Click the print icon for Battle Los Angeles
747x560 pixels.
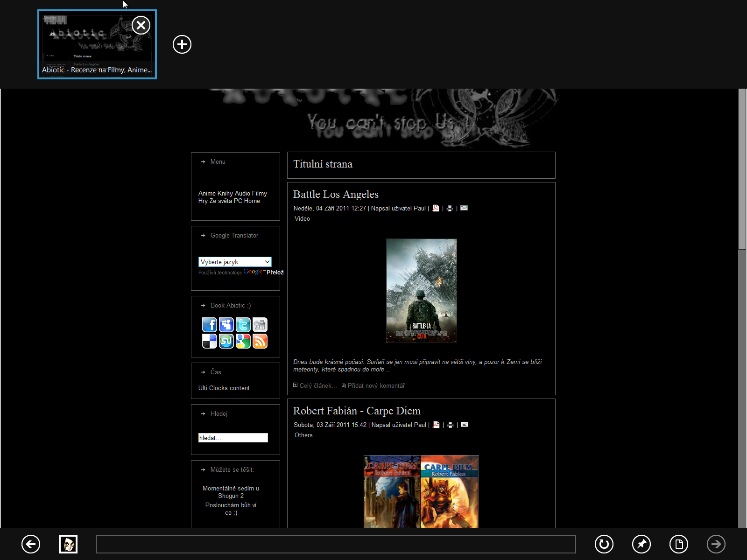point(450,209)
